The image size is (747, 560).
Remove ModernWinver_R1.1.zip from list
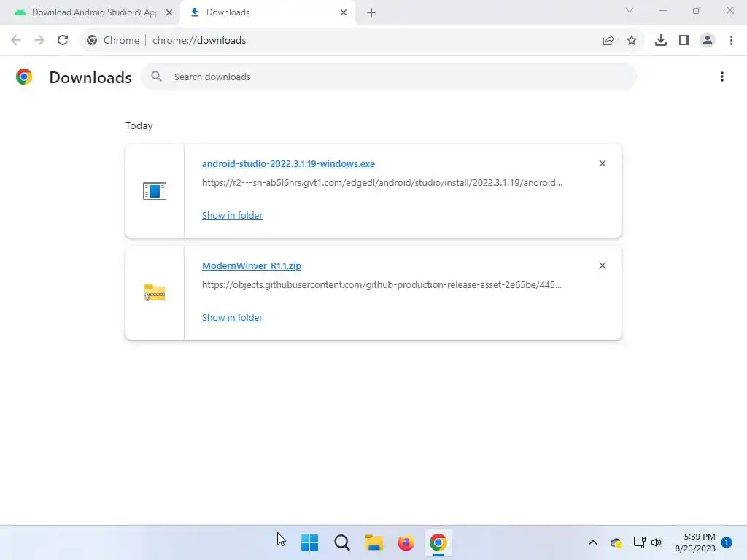point(602,265)
